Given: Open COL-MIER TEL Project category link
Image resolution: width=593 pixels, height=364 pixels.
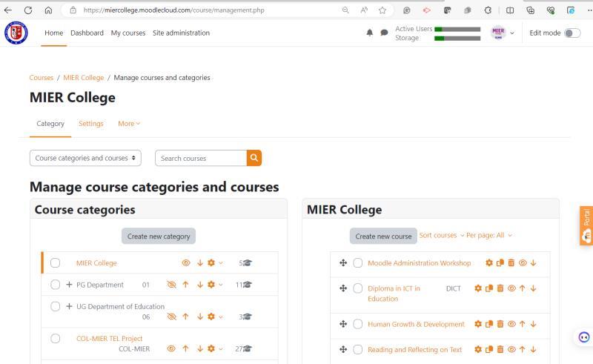Looking at the screenshot, I should 109,338.
